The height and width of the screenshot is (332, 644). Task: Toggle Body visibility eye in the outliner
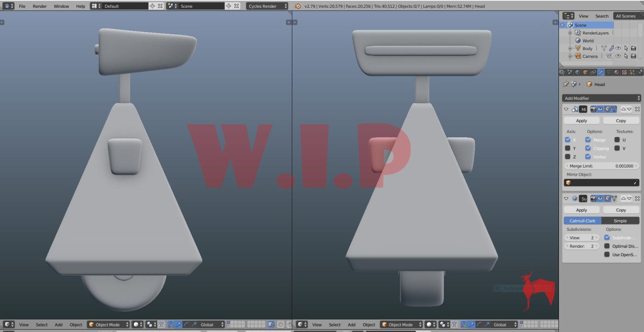coord(618,48)
